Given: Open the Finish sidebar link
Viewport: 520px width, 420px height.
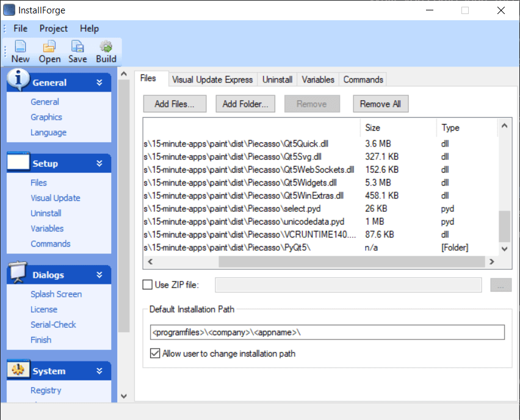Looking at the screenshot, I should point(41,340).
